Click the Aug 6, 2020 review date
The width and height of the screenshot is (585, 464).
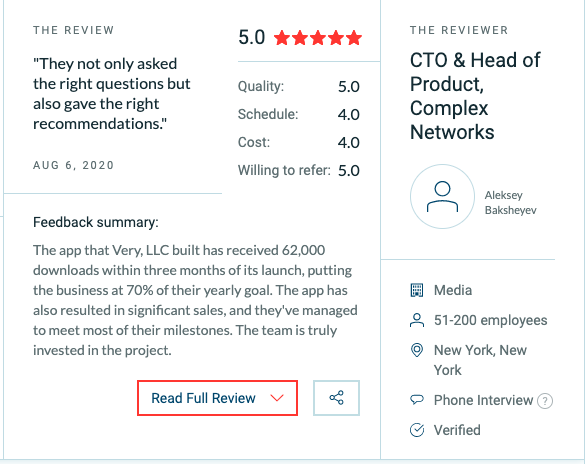pos(73,165)
